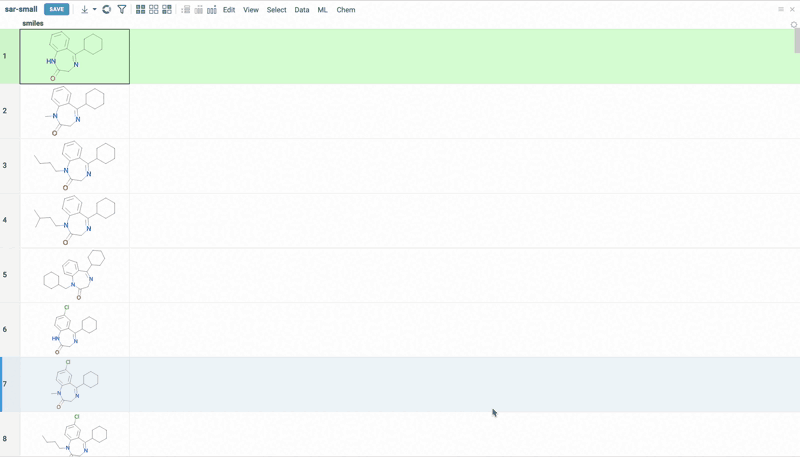Click the third grid layout icon
Viewport: 800px width, 457px height.
(167, 10)
